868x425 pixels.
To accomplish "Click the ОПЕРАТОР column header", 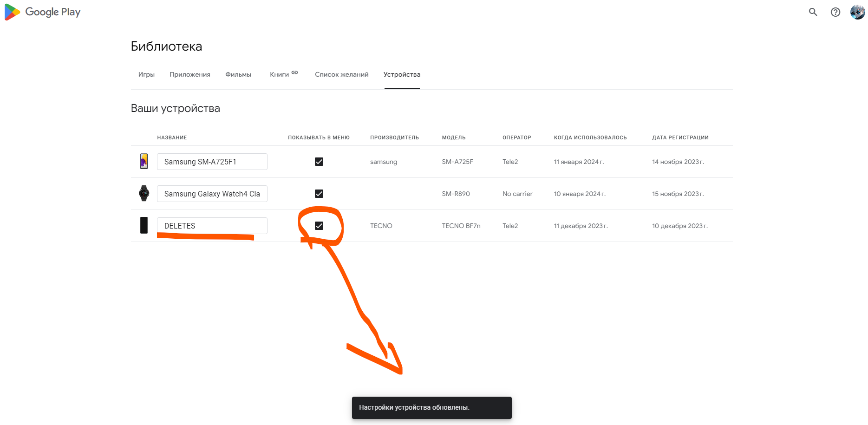I will 517,137.
